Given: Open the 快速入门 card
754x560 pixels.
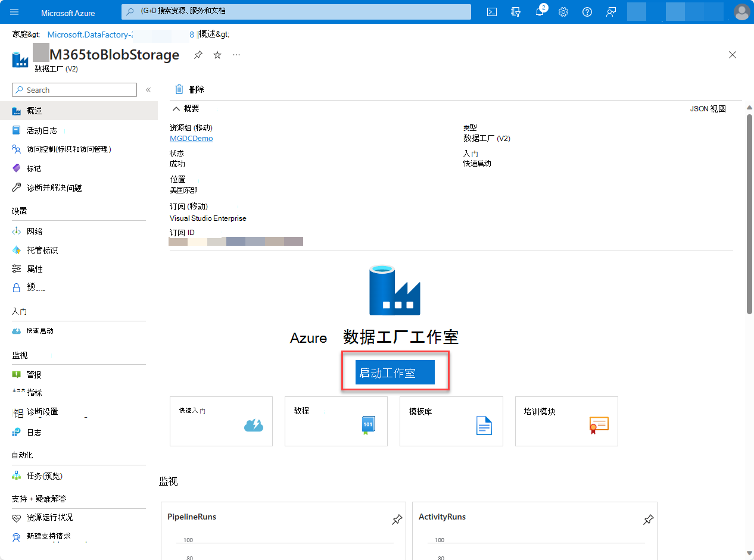Looking at the screenshot, I should point(221,421).
